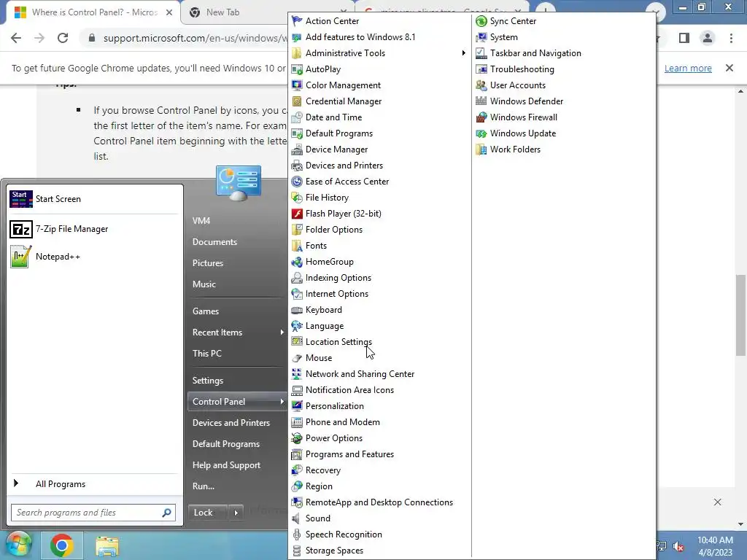Click the browser Reload button
Viewport: 747px width, 560px height.
[63, 38]
